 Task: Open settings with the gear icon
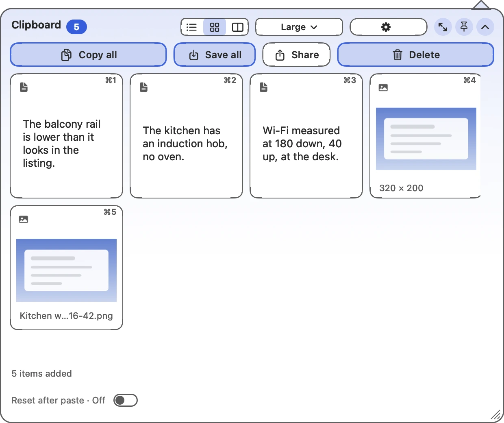point(389,27)
